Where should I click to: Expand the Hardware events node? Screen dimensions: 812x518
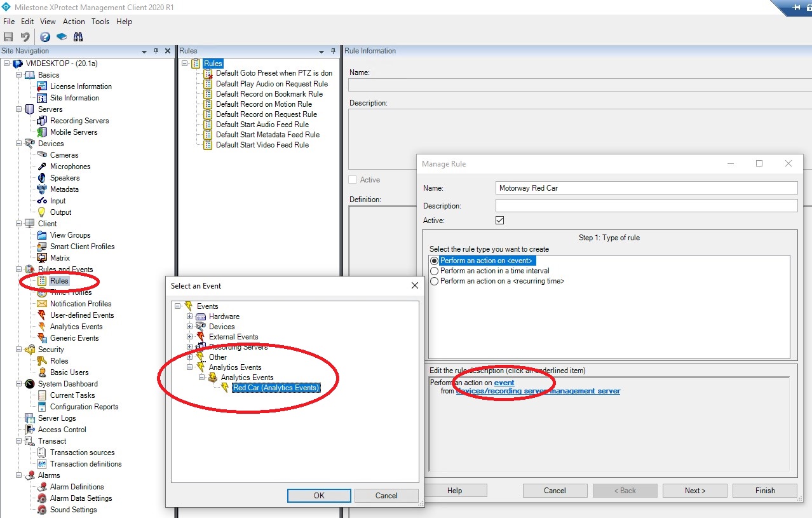tap(189, 317)
